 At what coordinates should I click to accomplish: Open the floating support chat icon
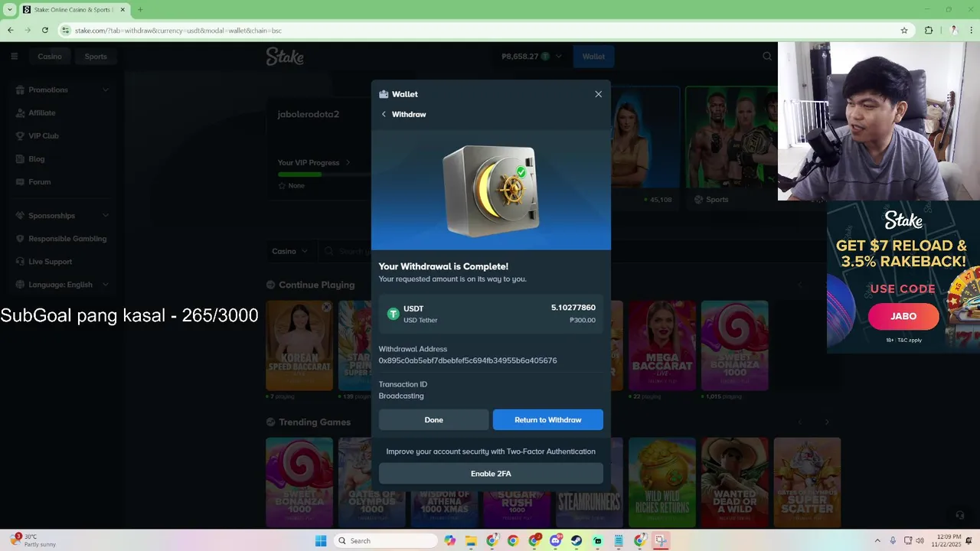click(x=960, y=515)
